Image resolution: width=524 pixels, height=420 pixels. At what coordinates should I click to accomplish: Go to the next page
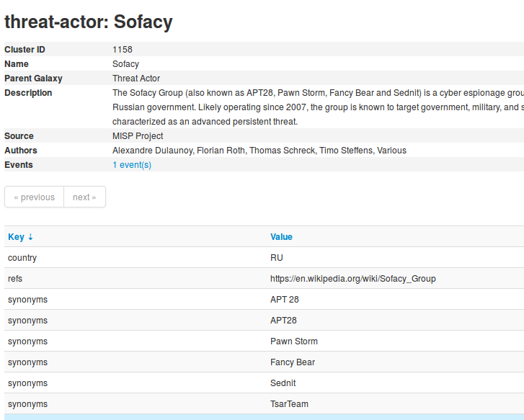coord(84,197)
